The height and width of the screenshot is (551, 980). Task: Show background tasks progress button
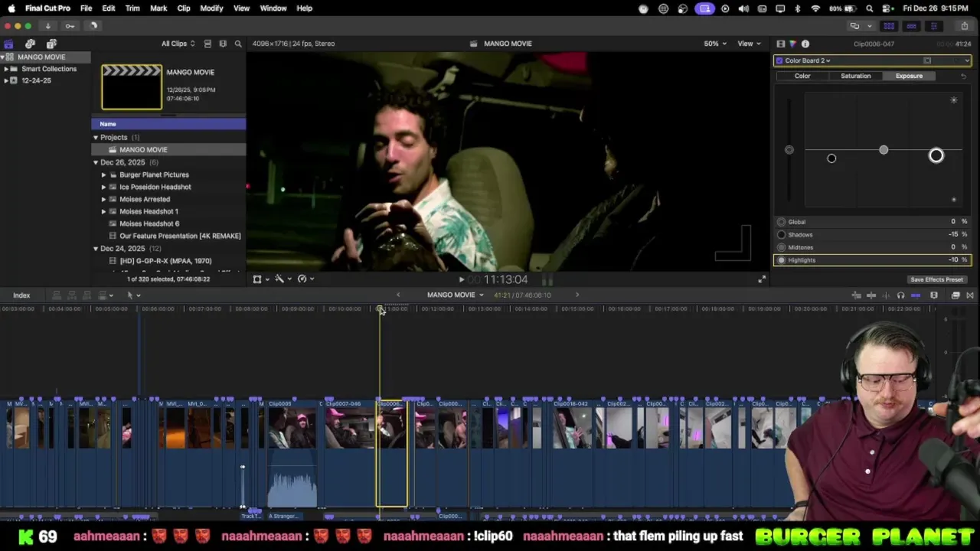tap(93, 26)
